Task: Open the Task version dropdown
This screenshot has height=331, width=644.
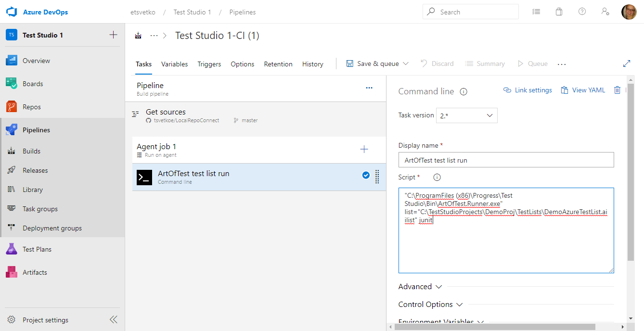Action: pyautogui.click(x=466, y=115)
